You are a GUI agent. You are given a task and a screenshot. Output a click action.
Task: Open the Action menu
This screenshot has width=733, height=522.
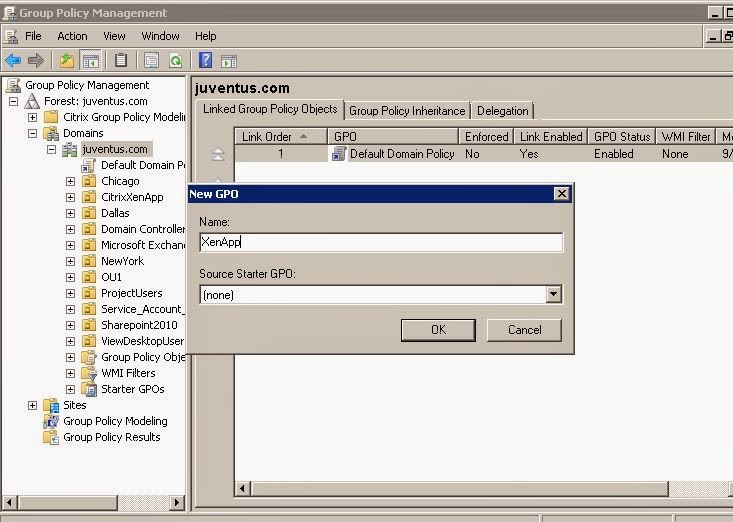(x=72, y=36)
